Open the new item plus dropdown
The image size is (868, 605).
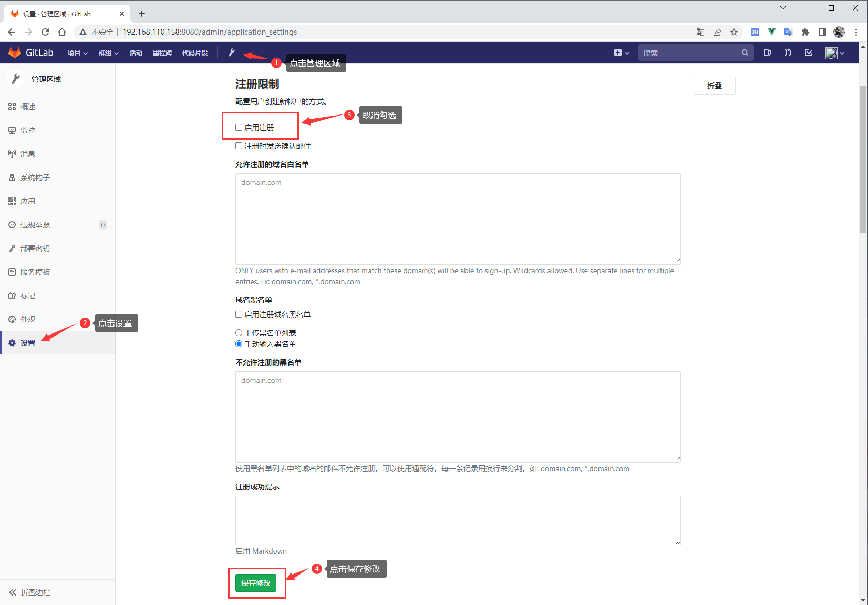coord(622,53)
